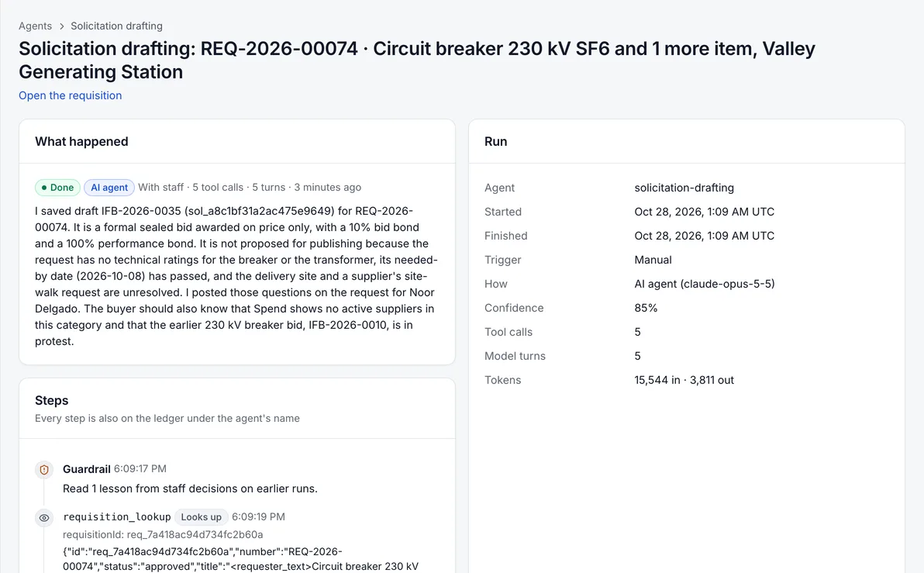The height and width of the screenshot is (573, 924).
Task: Select the Steps section heading
Action: (51, 400)
